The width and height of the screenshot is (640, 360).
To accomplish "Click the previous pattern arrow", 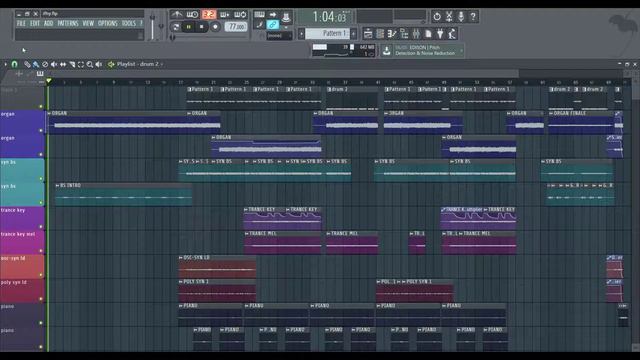I will tap(301, 33).
